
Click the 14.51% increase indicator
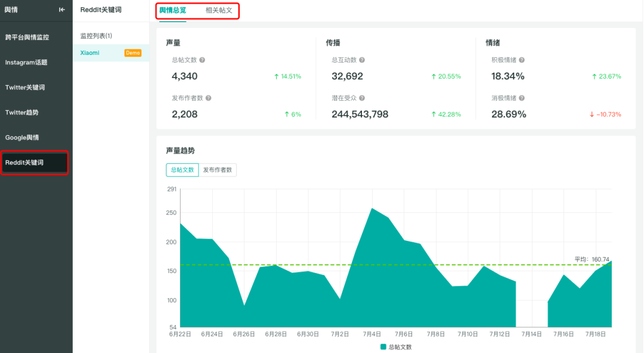(x=287, y=76)
